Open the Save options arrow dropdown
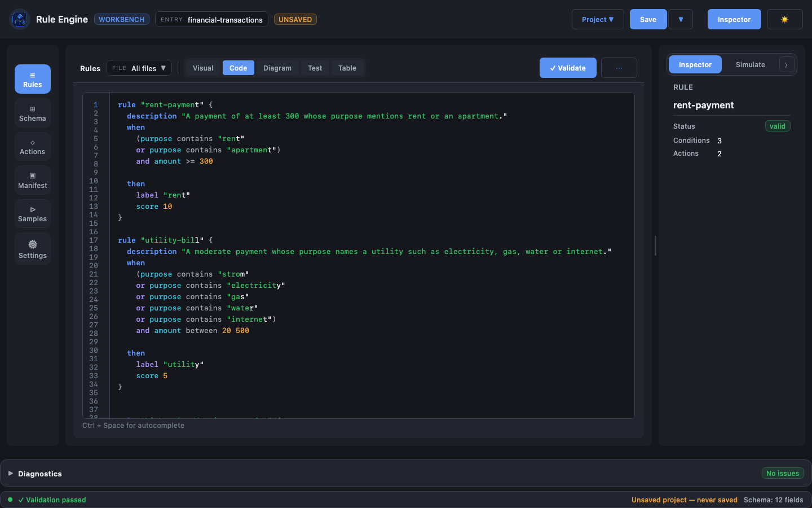 pos(681,19)
